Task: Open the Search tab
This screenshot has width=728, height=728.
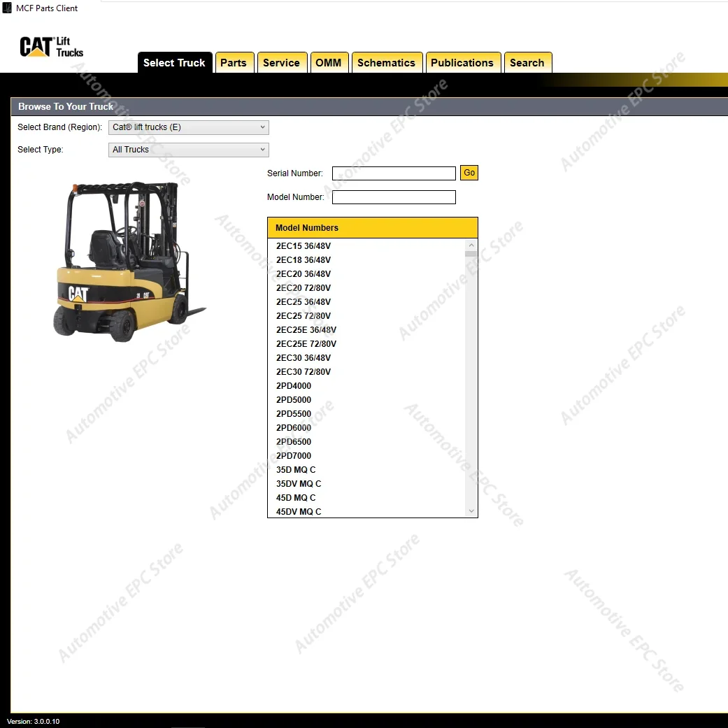Action: (527, 63)
